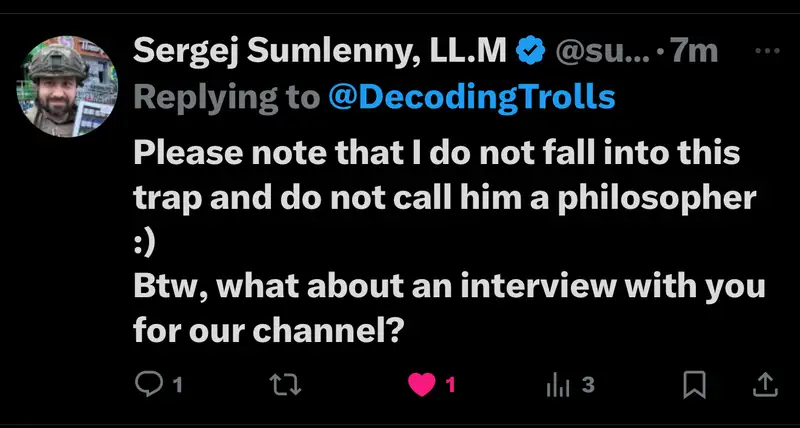Click the share upload arrow icon

click(x=763, y=384)
